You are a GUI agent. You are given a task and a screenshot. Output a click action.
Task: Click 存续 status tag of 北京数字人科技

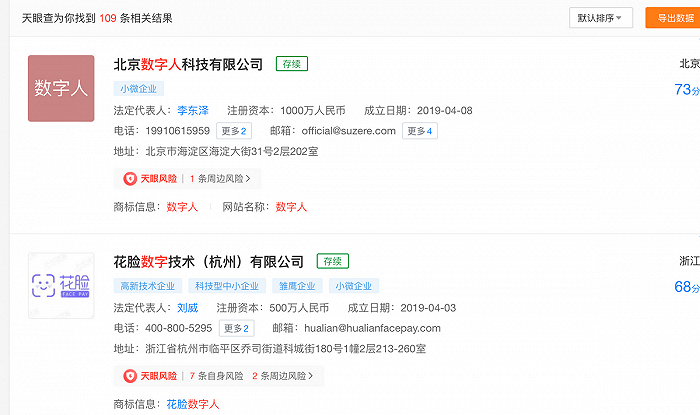point(292,64)
